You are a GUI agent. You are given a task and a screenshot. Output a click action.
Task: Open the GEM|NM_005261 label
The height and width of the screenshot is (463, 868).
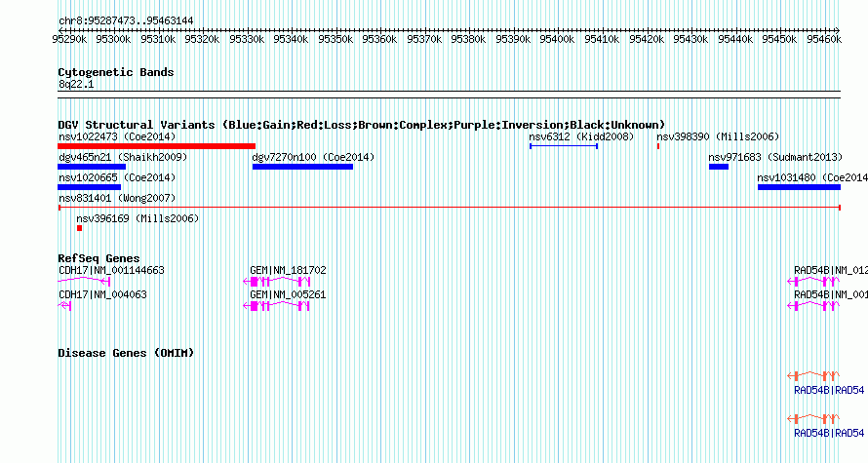(288, 294)
